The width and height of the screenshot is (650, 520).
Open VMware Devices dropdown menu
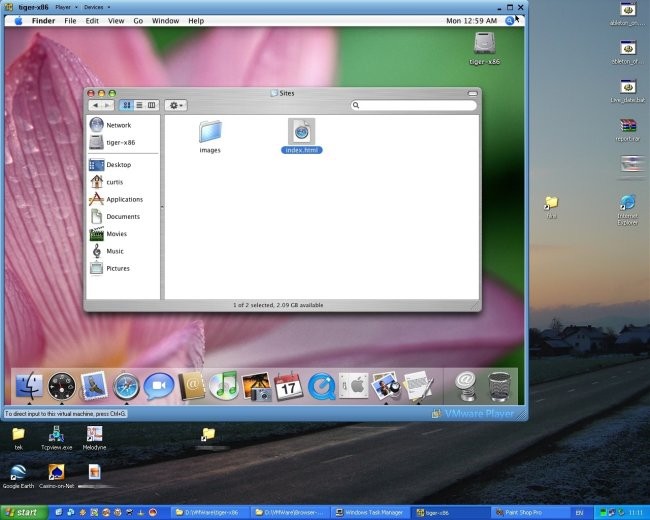97,7
